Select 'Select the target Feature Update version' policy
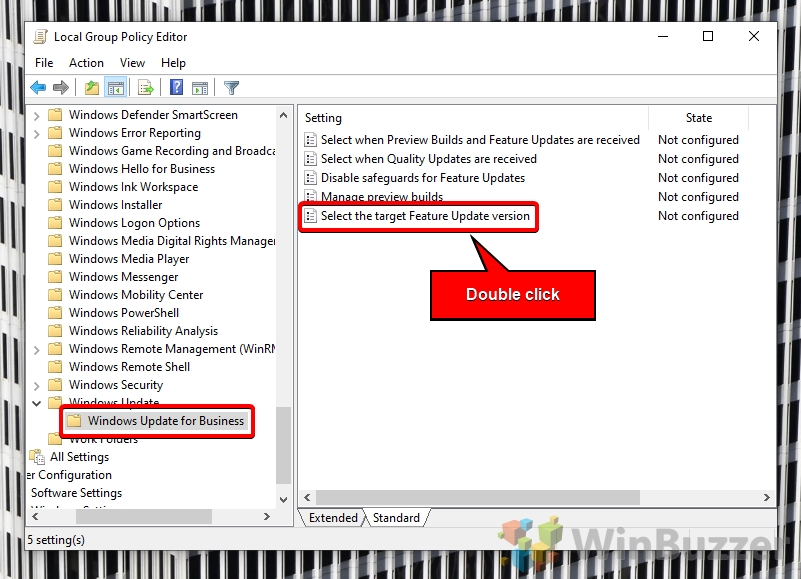Viewport: 801px width, 579px height. (x=425, y=216)
